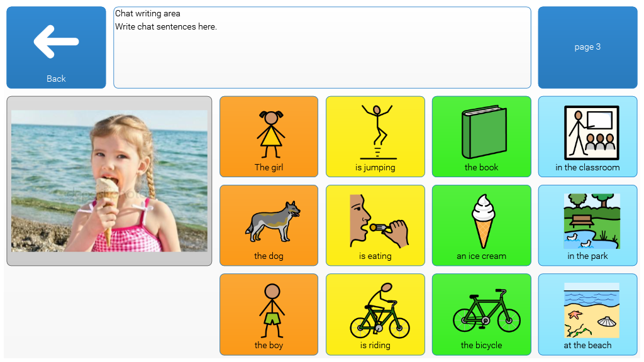Choose 'the boy' symbol cell

tap(269, 314)
